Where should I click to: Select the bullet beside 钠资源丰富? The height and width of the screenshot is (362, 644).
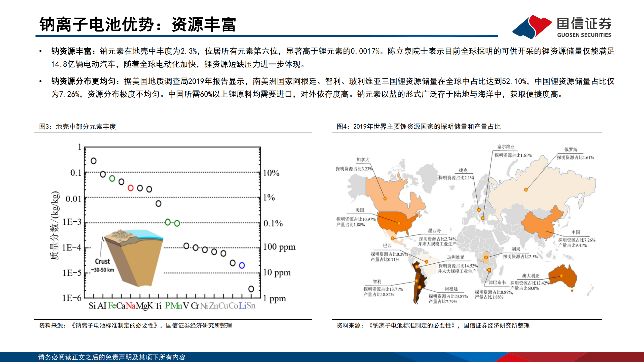coord(41,51)
